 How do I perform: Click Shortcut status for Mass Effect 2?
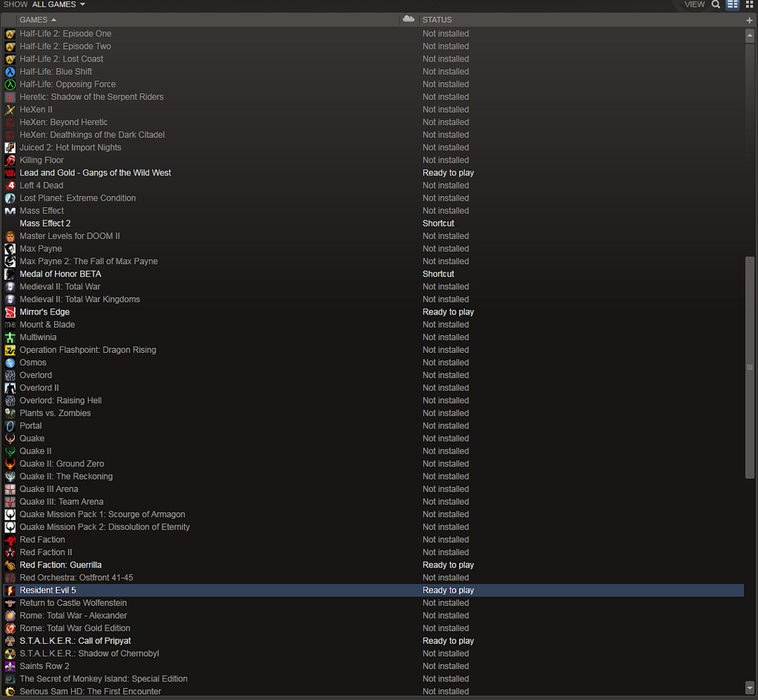438,223
